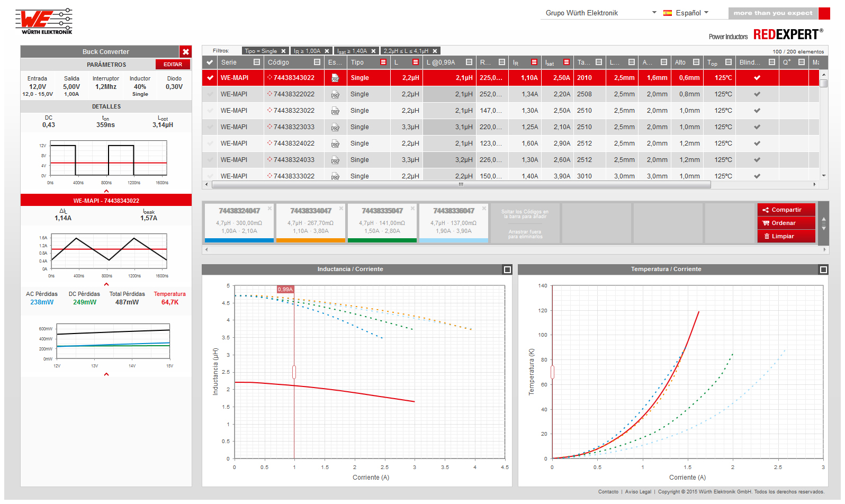Image resolution: width=845 pixels, height=504 pixels.
Task: Check the row for 74438323022
Action: point(210,111)
